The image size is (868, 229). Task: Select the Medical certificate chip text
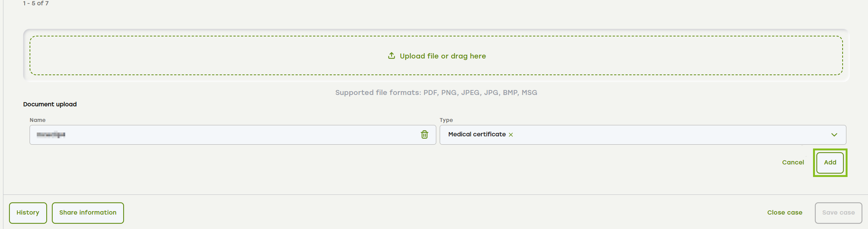(477, 134)
